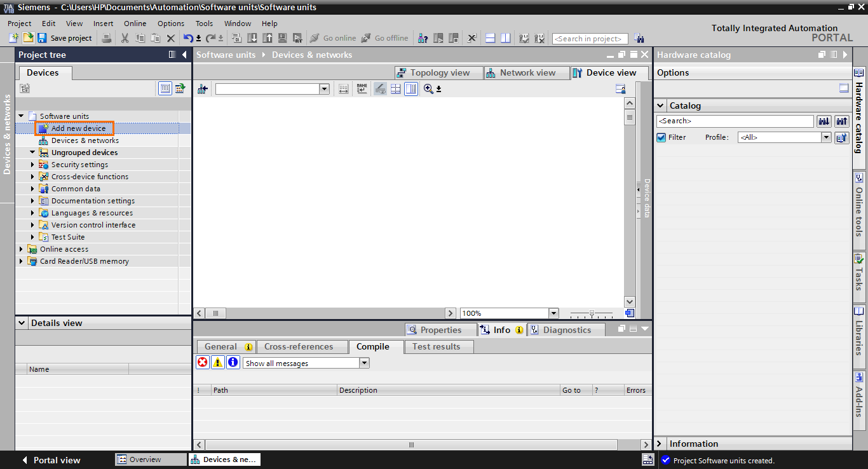Click the Download to device icon
The image size is (868, 469).
pyautogui.click(x=252, y=38)
